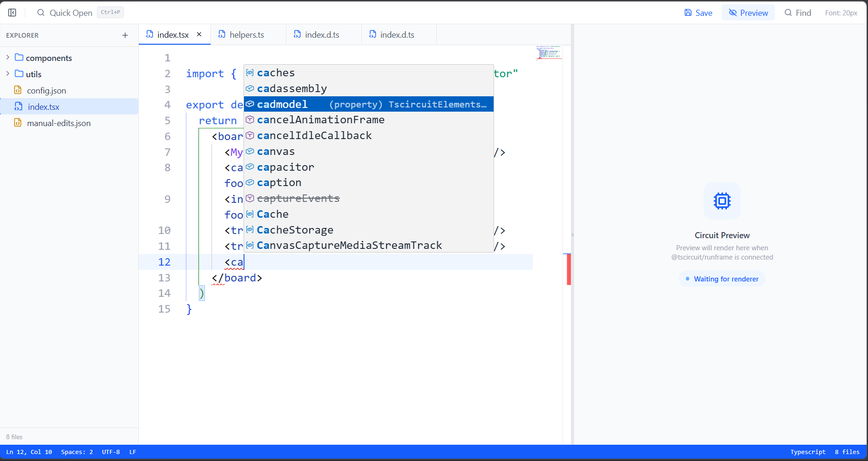The height and width of the screenshot is (461, 868).
Task: Expand the utils folder chevron
Action: [x=7, y=73]
